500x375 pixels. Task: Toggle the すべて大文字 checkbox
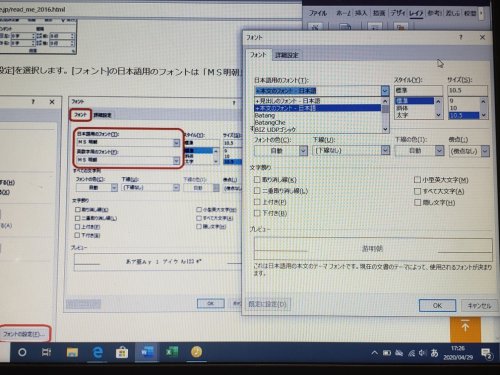point(417,191)
